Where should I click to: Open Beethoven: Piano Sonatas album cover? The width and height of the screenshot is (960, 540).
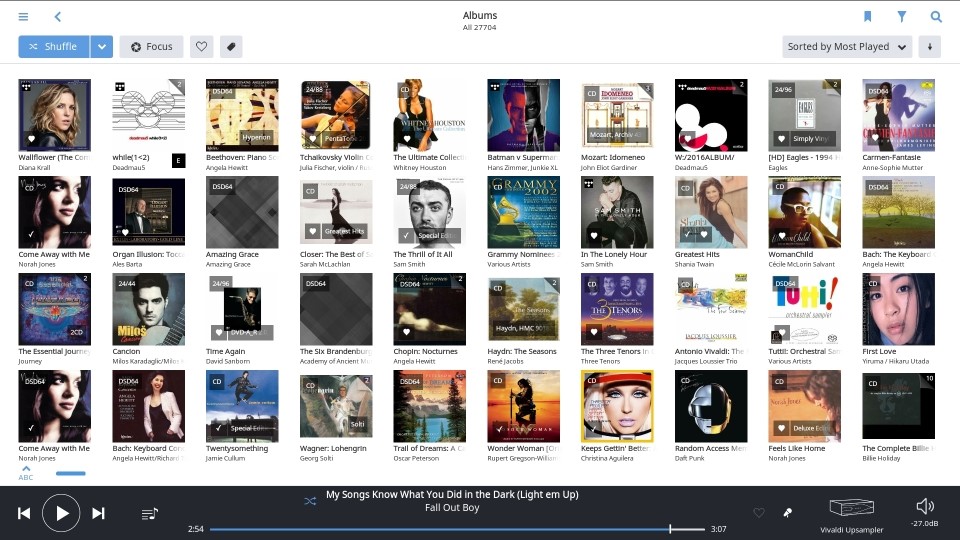[242, 114]
